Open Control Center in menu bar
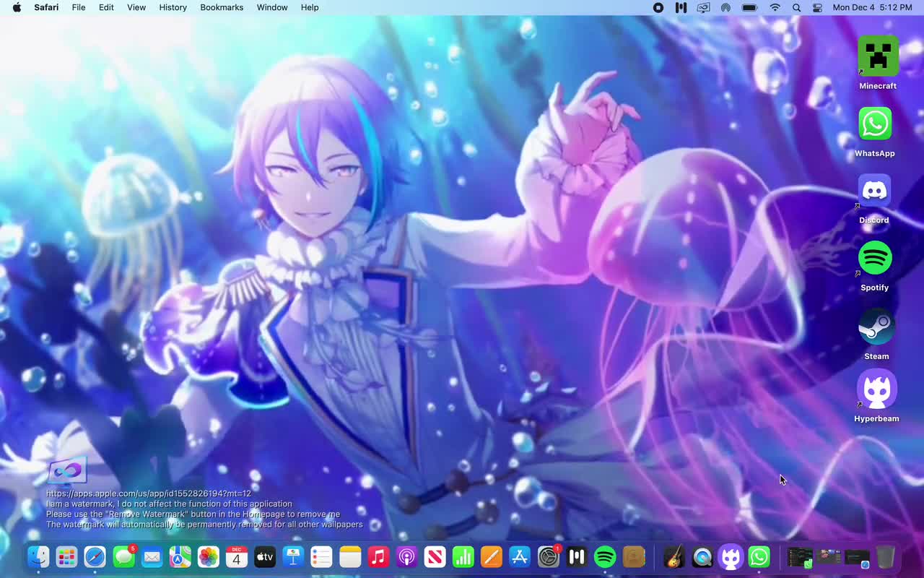The width and height of the screenshot is (924, 578). [x=817, y=7]
